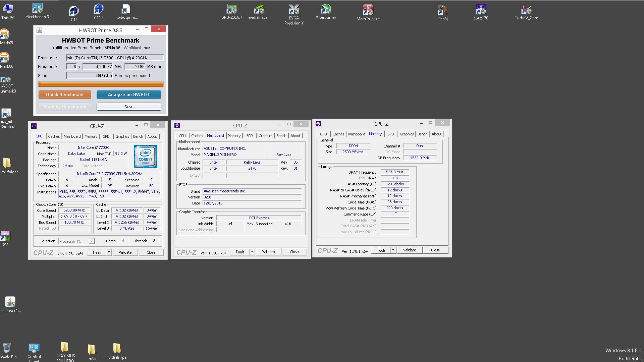The height and width of the screenshot is (362, 644).
Task: Switch to Caches tab in CPU window
Action: [54, 136]
